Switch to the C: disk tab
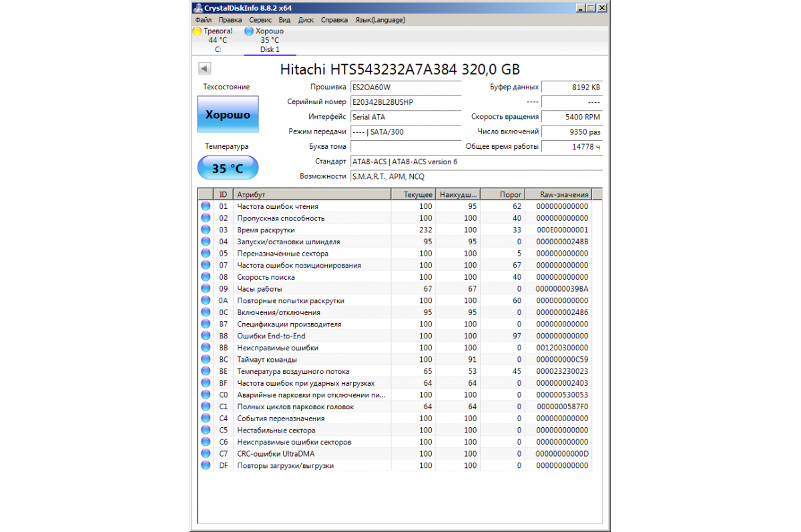 point(218,40)
